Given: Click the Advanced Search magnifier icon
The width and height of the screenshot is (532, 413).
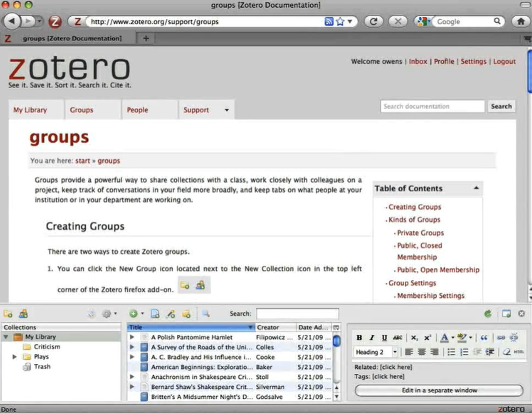Looking at the screenshot, I should (x=206, y=313).
